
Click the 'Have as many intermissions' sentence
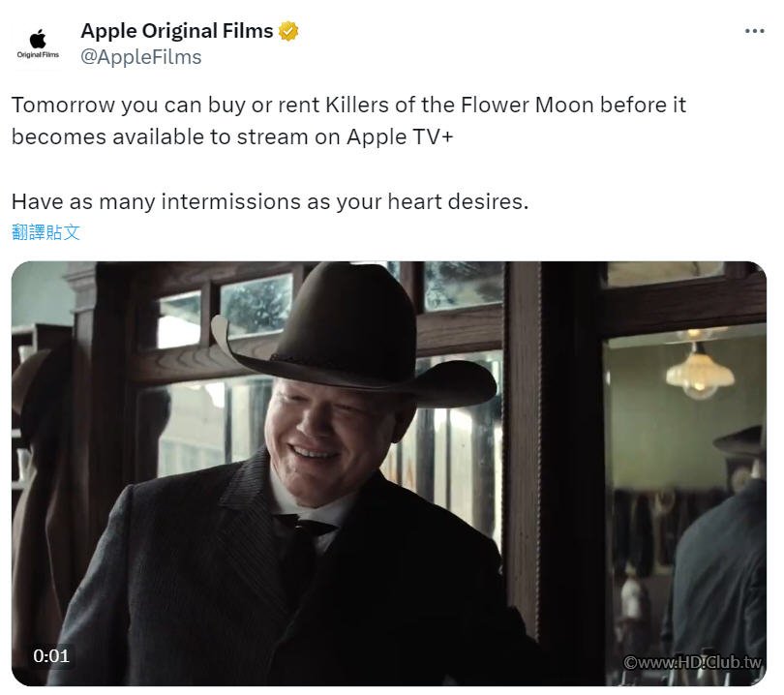[x=270, y=202]
